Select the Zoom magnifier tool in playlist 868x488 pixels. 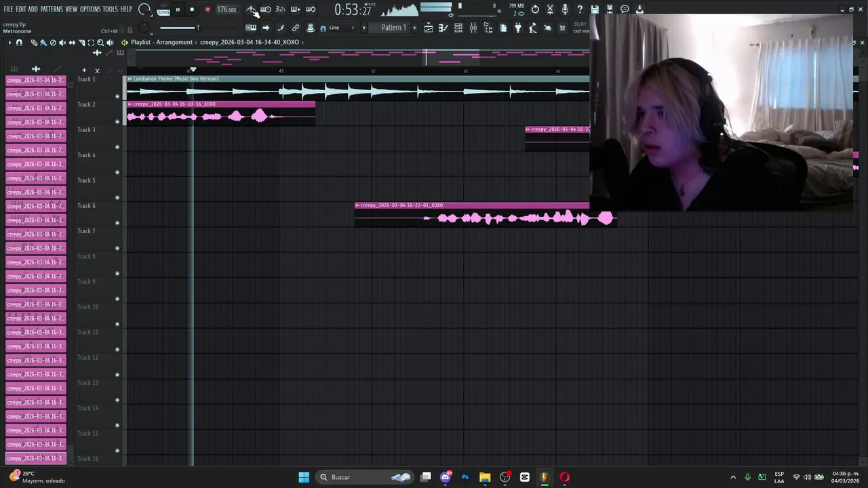click(100, 43)
